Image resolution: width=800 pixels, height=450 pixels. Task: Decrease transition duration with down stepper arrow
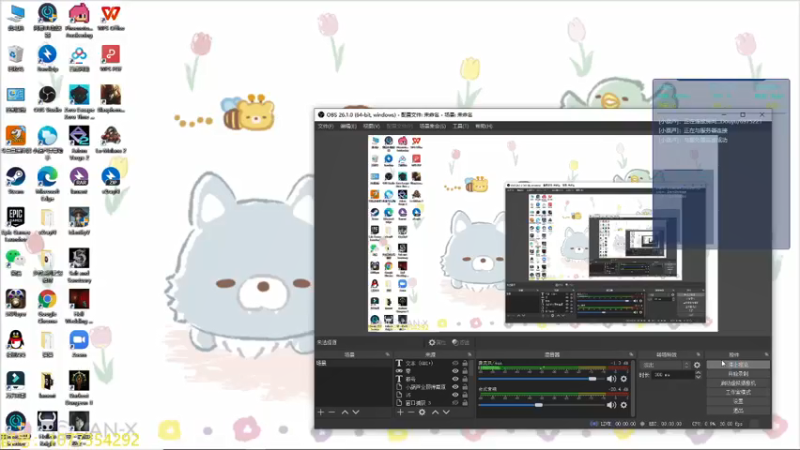coord(698,377)
